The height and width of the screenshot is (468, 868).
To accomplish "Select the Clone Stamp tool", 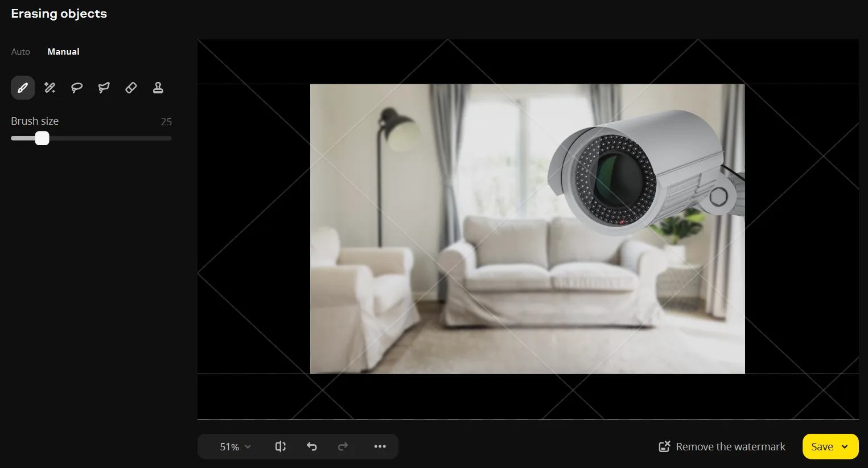I will point(158,88).
